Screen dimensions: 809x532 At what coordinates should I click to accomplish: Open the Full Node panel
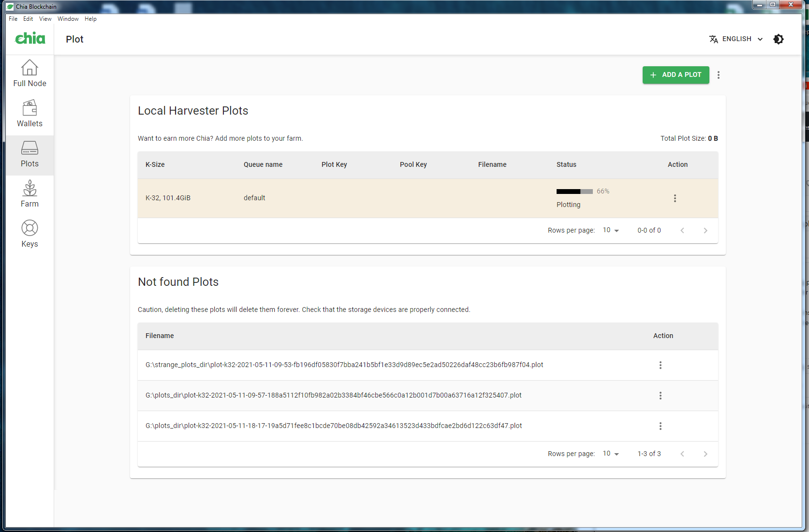click(29, 73)
